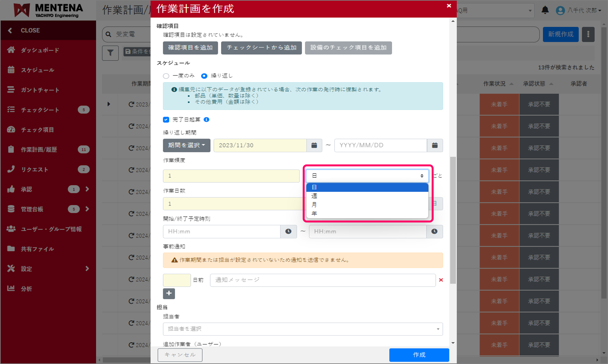The width and height of the screenshot is (608, 364).
Task: Uncheck the 完了日起算 checkbox
Action: tap(166, 119)
